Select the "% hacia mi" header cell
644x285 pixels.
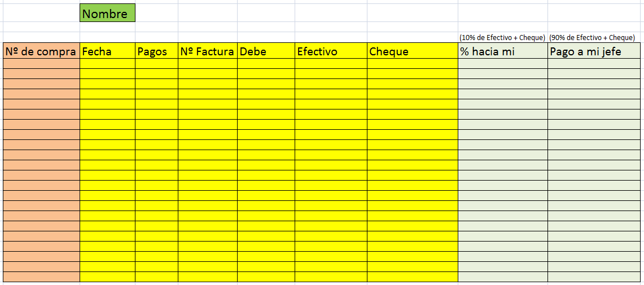point(502,51)
